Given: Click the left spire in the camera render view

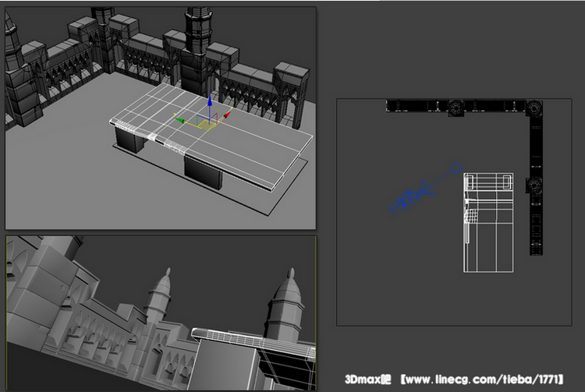Looking at the screenshot, I should (161, 294).
